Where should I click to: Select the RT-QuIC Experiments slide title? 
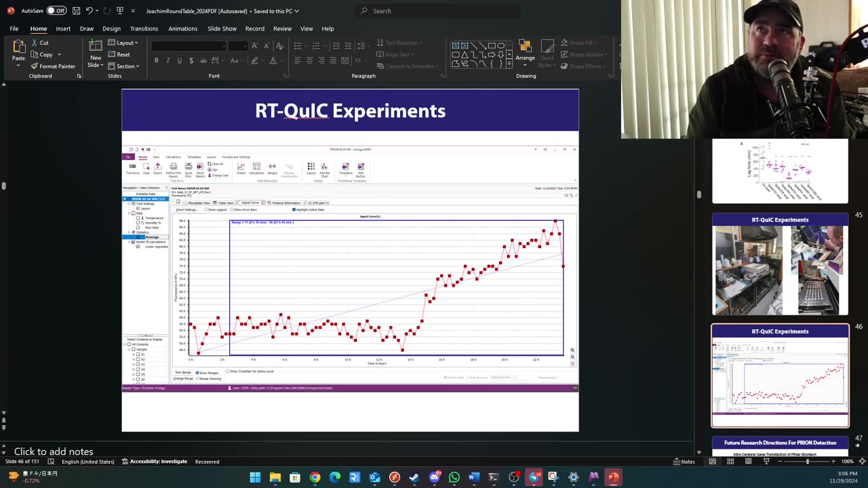coord(350,111)
